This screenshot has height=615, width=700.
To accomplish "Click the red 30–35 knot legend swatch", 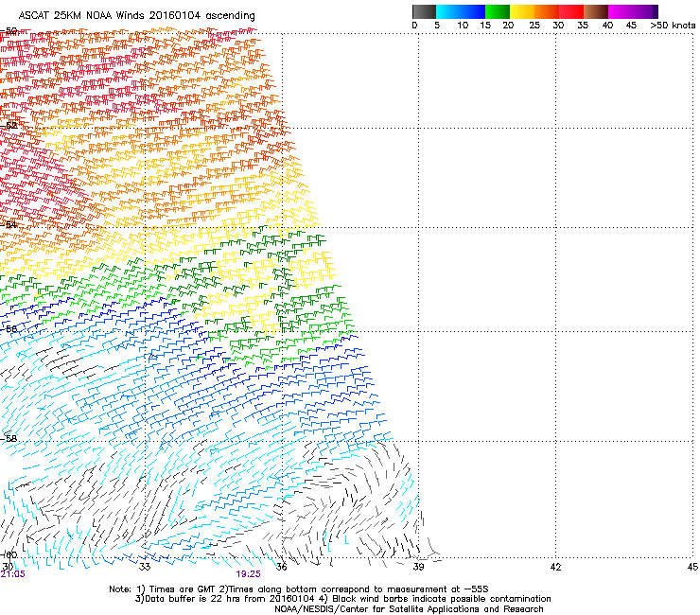I will click(x=571, y=11).
